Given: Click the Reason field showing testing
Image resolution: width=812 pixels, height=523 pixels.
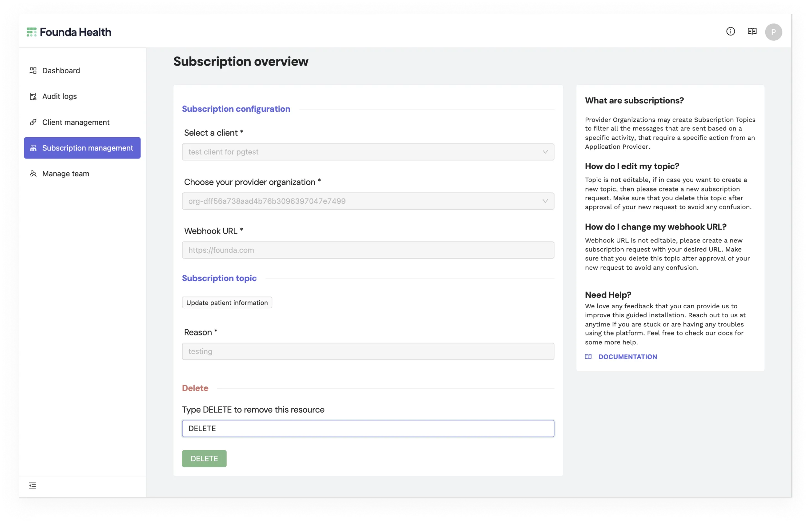Looking at the screenshot, I should click(x=368, y=351).
